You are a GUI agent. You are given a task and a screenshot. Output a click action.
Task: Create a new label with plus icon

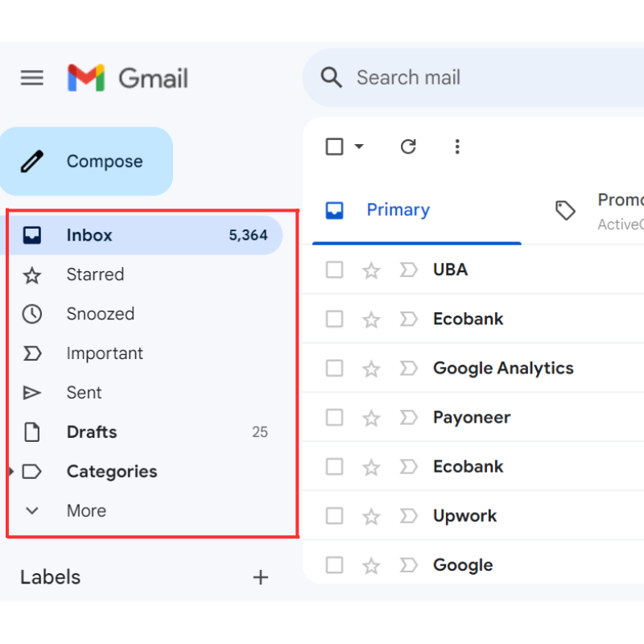[x=260, y=577]
